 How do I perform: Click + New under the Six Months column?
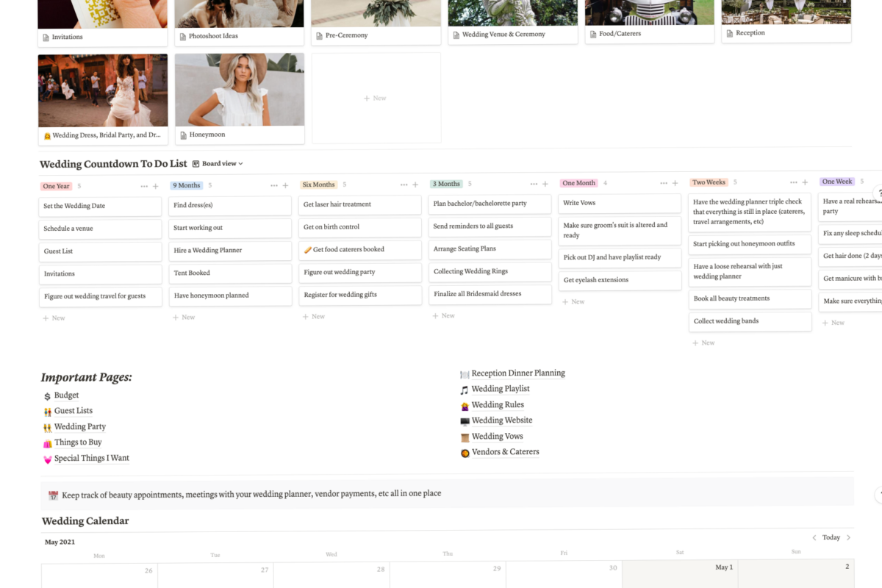(x=314, y=316)
